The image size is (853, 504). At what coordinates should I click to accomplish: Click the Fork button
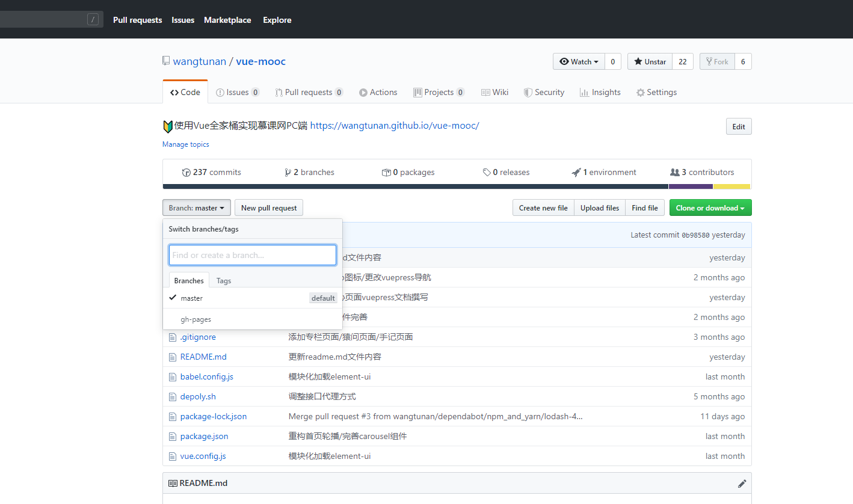tap(717, 61)
